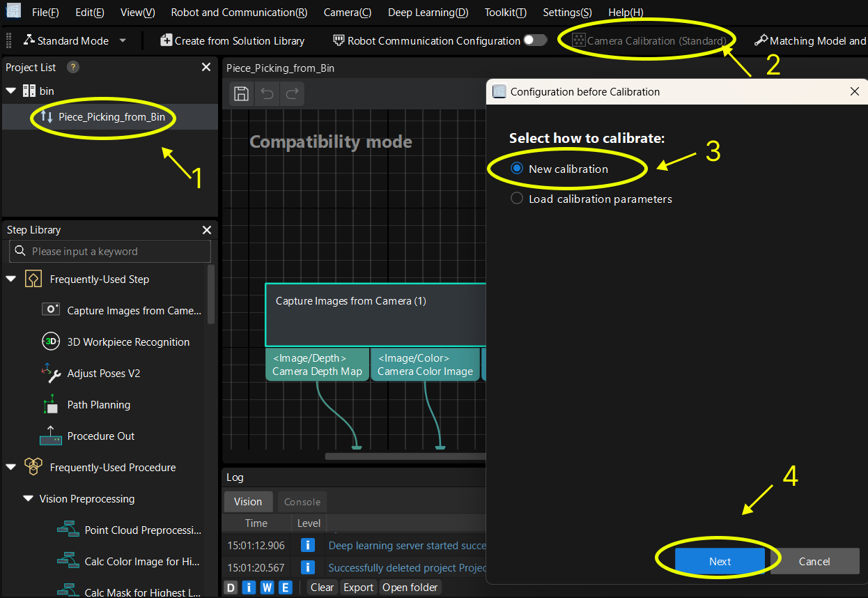
Task: Select the Path Planning step icon
Action: pyautogui.click(x=51, y=404)
